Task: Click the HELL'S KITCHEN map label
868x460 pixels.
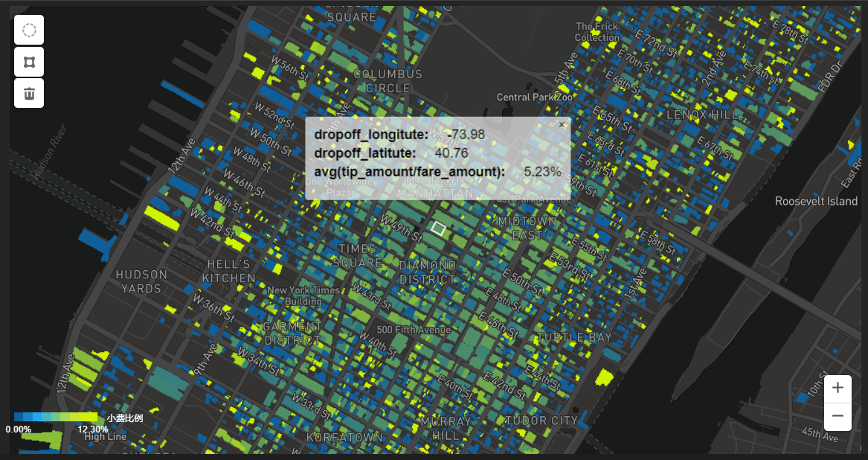Action: 228,271
